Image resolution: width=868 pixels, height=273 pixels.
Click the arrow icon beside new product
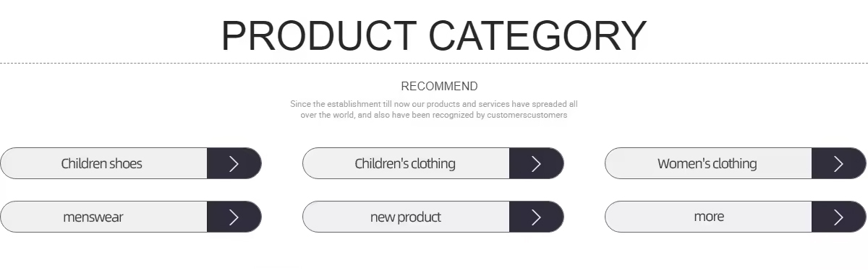click(x=536, y=217)
